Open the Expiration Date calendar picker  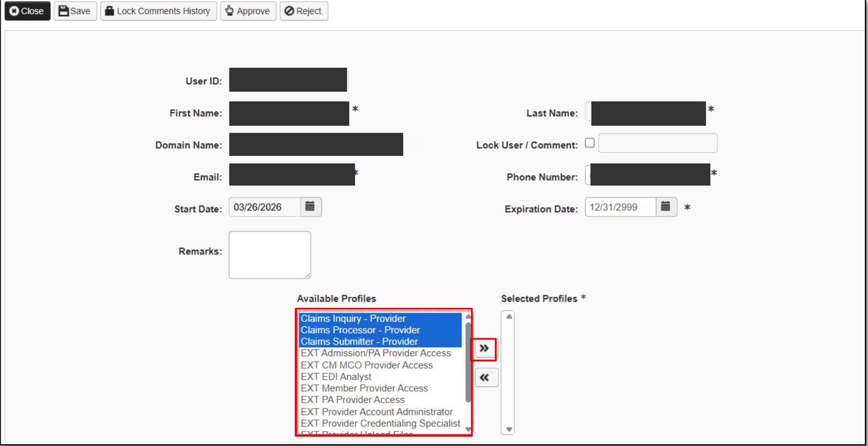(x=666, y=207)
